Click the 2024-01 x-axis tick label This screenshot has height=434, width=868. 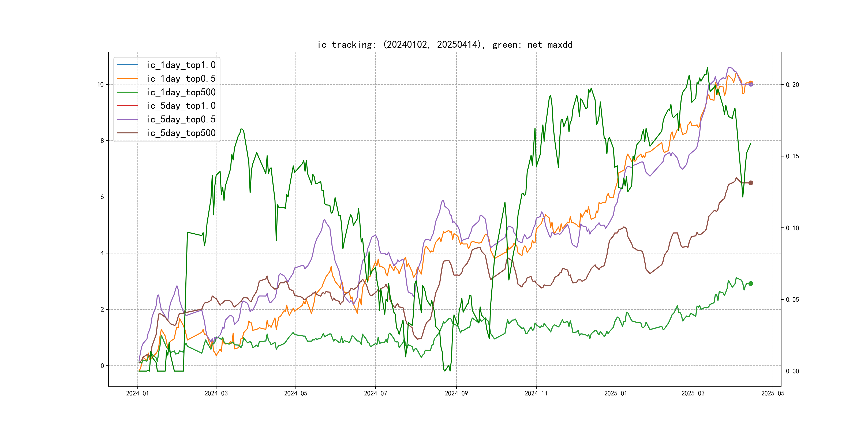click(x=137, y=393)
